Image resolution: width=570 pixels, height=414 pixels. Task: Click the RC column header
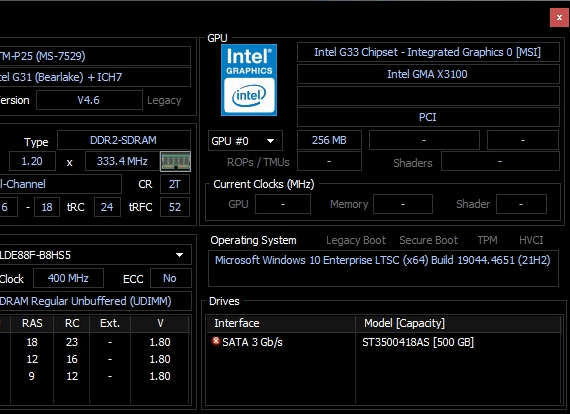tap(72, 323)
